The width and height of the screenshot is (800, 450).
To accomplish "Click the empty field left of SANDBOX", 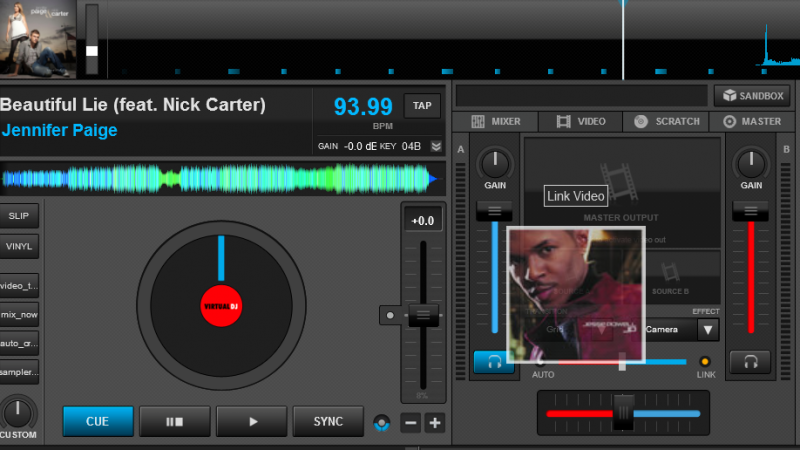I will [582, 95].
